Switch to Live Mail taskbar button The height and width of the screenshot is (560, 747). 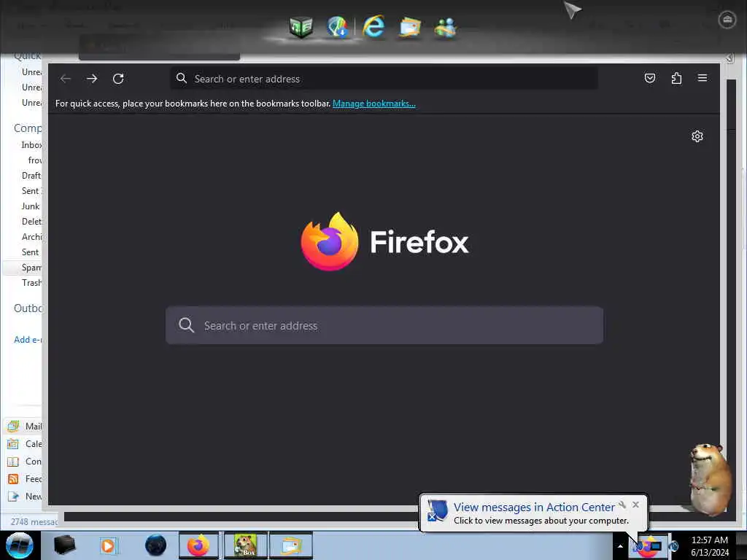tap(291, 545)
